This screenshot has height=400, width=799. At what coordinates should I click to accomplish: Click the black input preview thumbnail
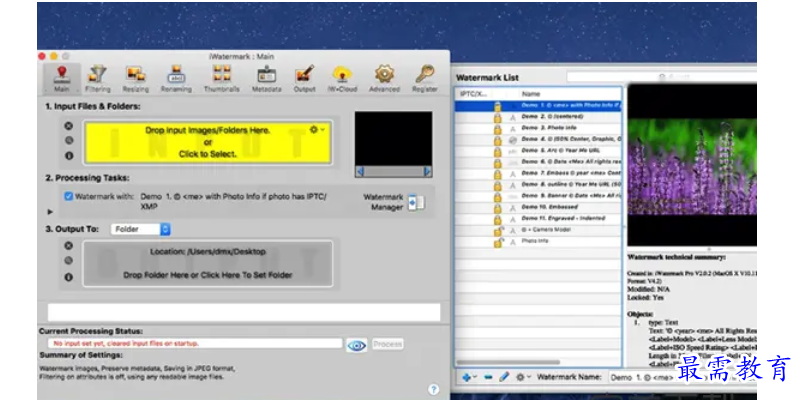point(393,139)
